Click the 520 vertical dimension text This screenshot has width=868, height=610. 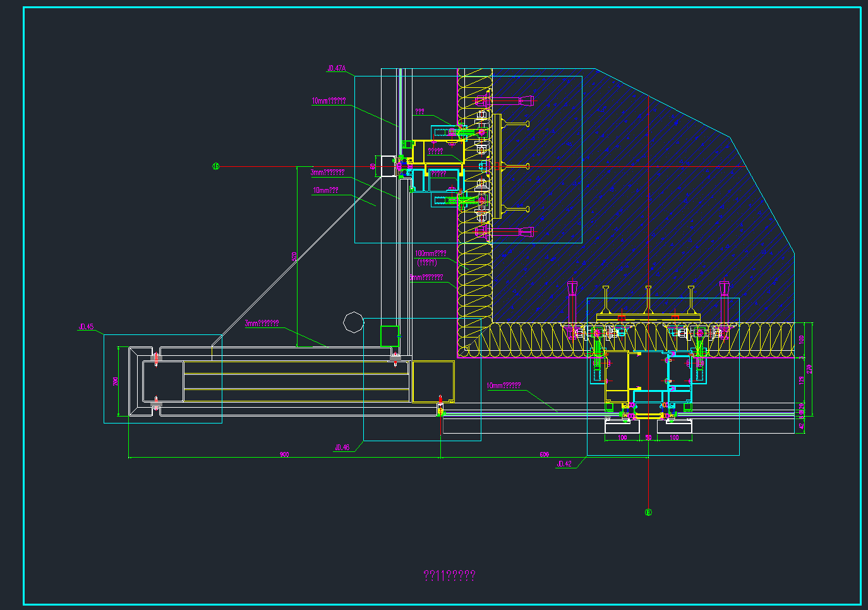coord(294,256)
